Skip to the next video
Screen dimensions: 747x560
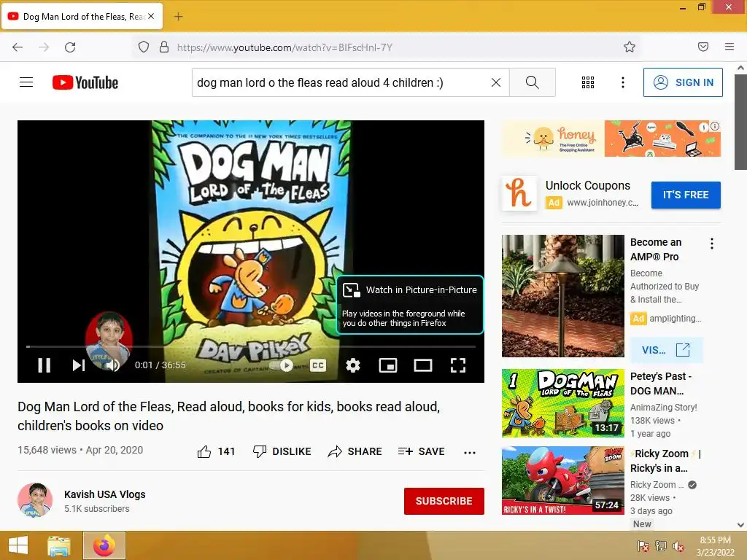pyautogui.click(x=79, y=365)
